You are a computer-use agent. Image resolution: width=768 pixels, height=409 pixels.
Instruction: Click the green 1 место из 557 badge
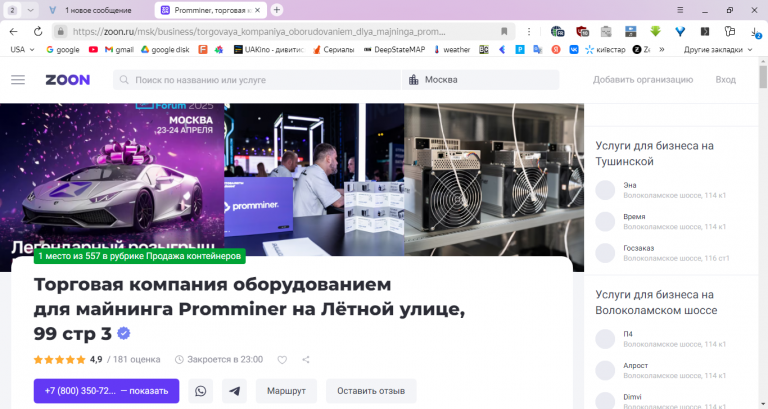tap(140, 256)
